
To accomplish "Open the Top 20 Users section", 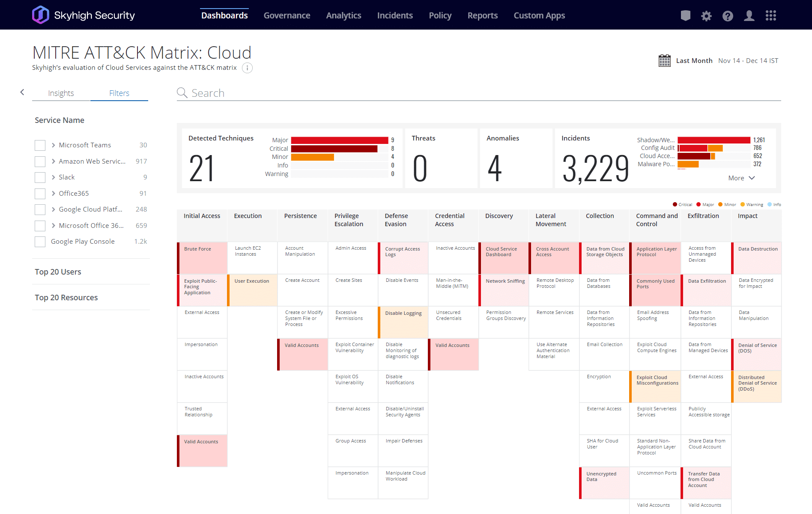I will pos(58,272).
